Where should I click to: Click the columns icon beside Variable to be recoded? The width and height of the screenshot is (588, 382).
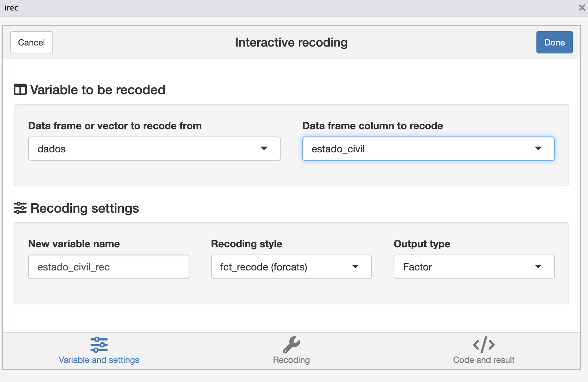[20, 90]
